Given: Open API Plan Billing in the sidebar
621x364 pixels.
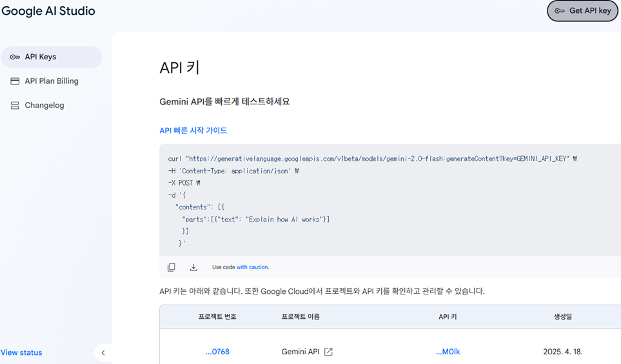Looking at the screenshot, I should 52,81.
